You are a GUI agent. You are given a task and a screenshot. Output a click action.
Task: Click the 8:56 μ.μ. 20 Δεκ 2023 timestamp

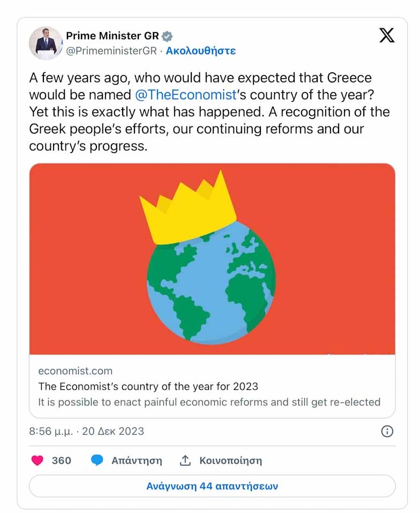click(x=87, y=431)
